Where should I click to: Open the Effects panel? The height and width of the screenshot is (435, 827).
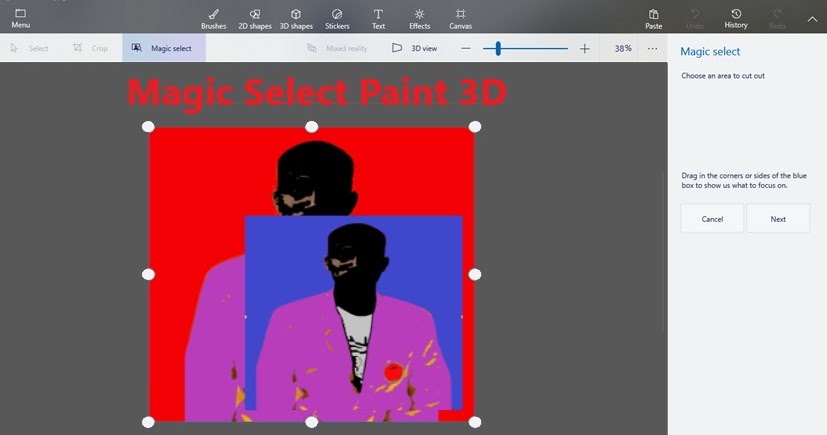click(419, 18)
